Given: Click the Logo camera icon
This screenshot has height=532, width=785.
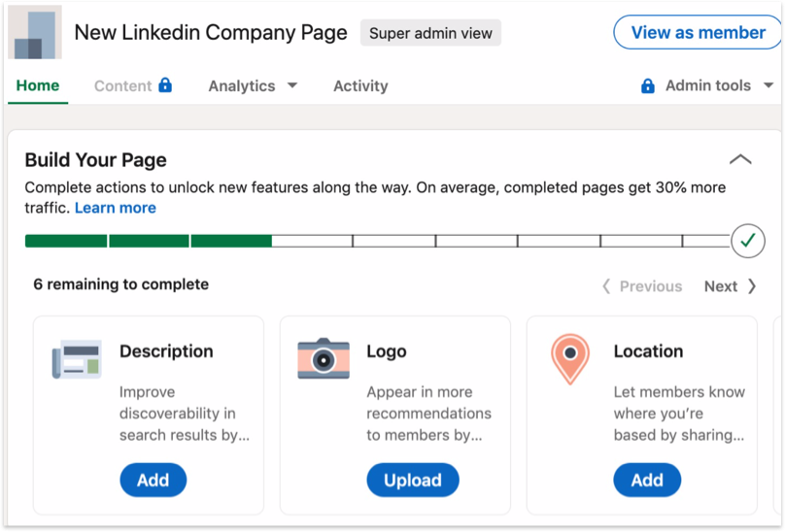Looking at the screenshot, I should point(324,358).
